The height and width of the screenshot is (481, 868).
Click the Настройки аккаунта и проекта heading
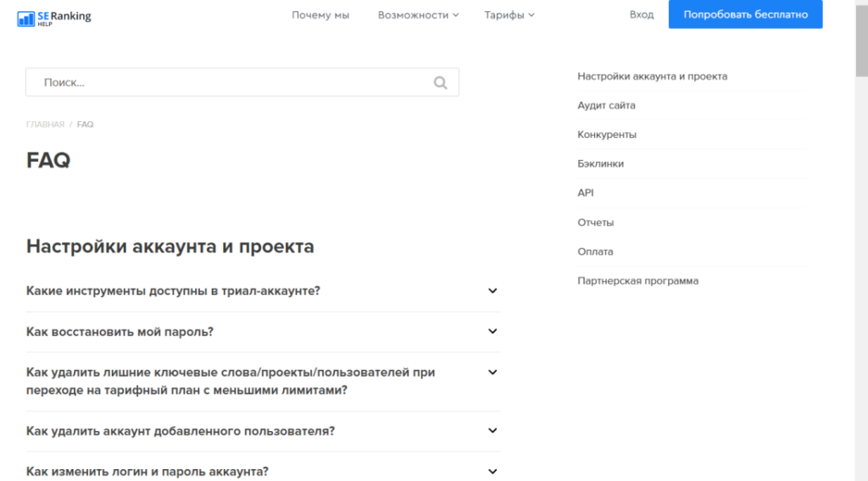click(x=170, y=246)
